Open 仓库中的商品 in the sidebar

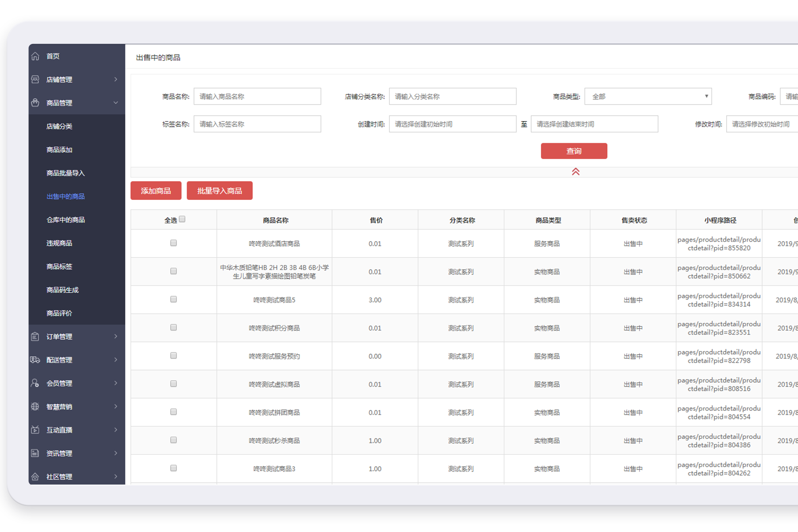tap(66, 220)
